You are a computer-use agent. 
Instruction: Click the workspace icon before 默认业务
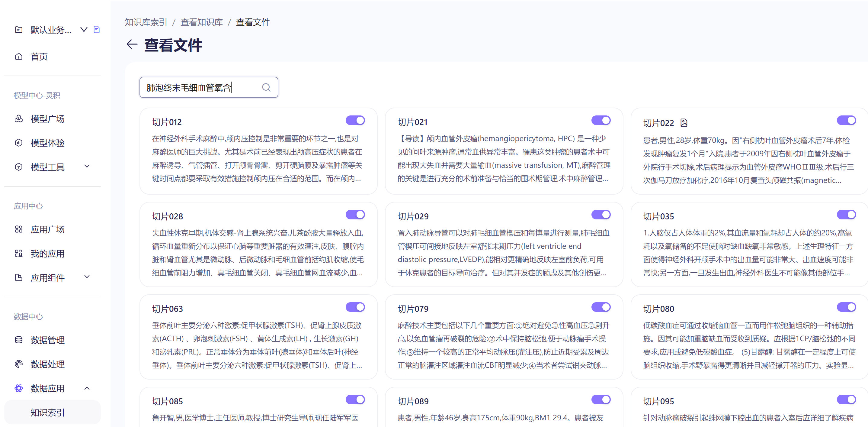[19, 30]
